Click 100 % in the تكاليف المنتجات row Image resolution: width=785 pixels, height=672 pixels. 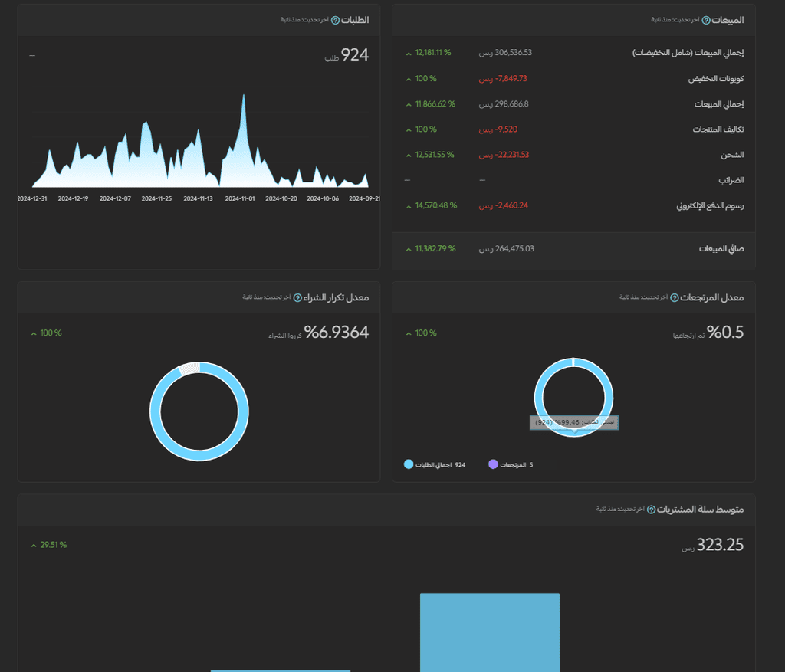pyautogui.click(x=425, y=129)
